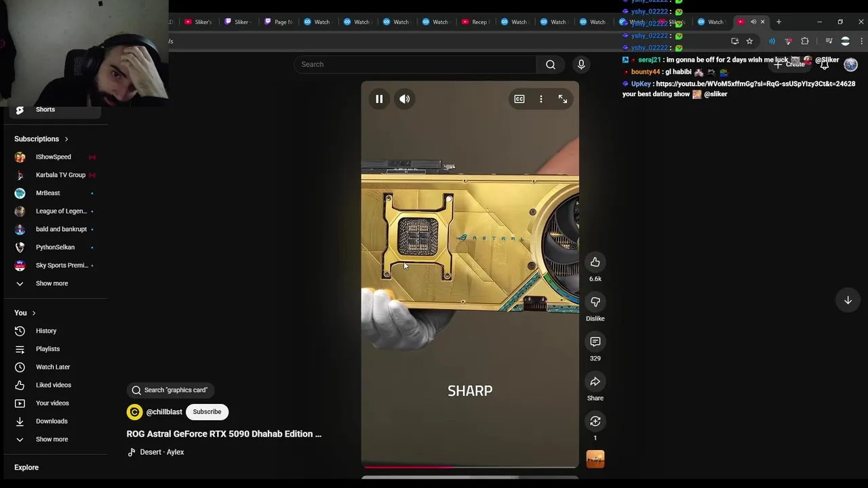Open the Explore section heading
Image resolution: width=868 pixels, height=488 pixels.
click(x=26, y=468)
